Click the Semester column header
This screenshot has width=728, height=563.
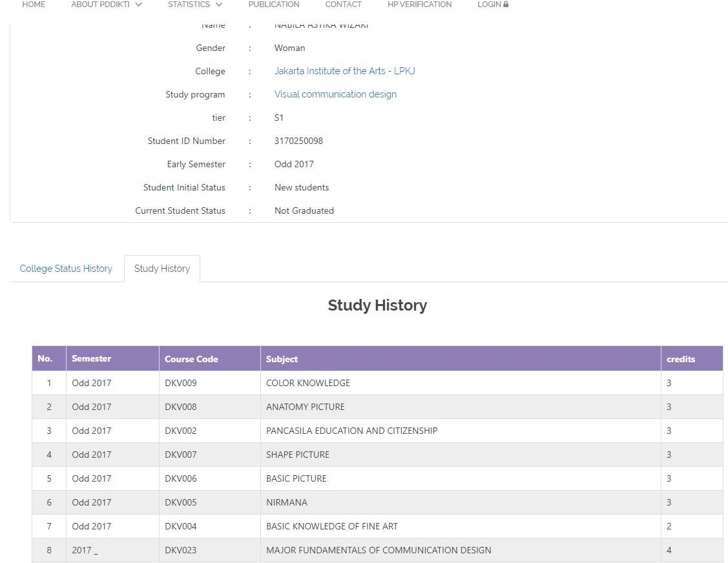(113, 358)
